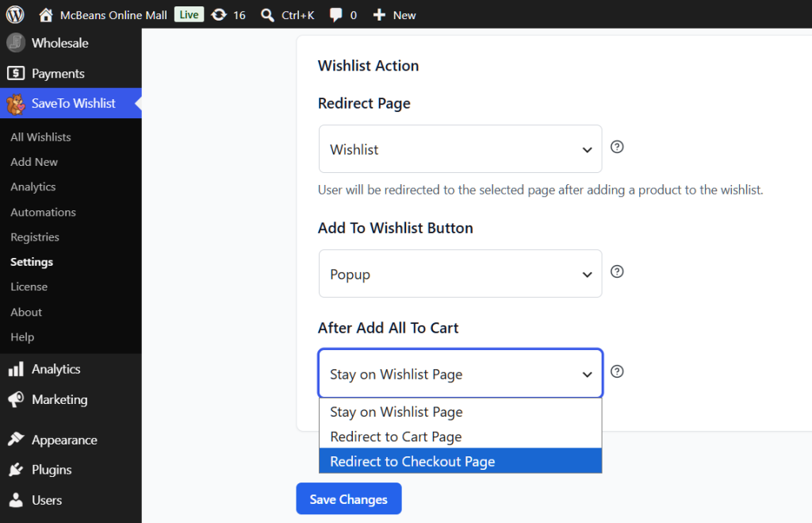The width and height of the screenshot is (812, 523).
Task: Choose Stay on Wishlist Page option in list
Action: coord(461,412)
